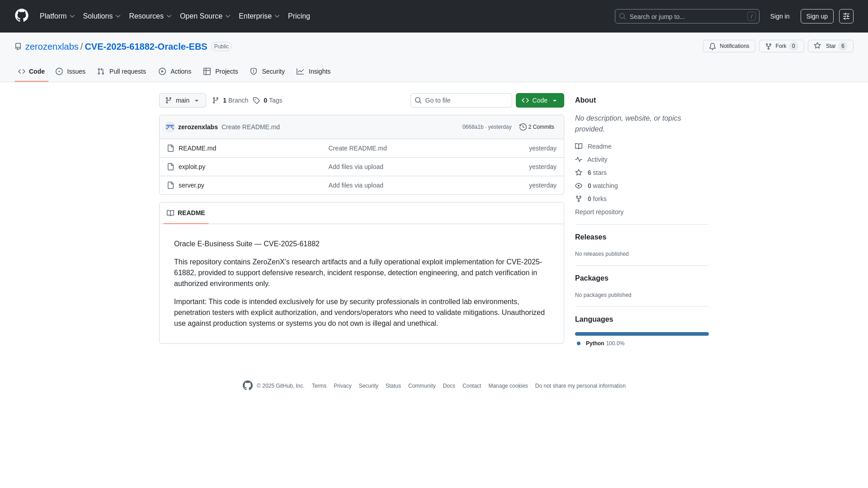Click Report repository link
Viewport: 868px width, 488px height.
tap(599, 212)
